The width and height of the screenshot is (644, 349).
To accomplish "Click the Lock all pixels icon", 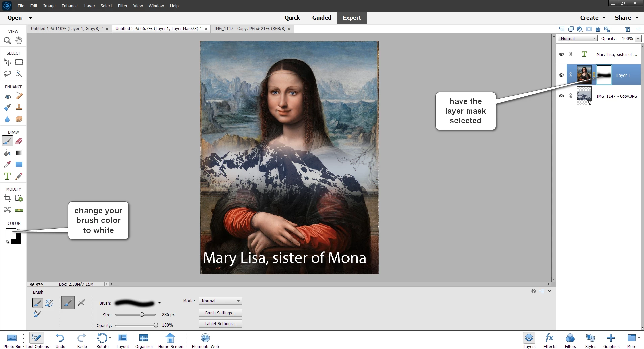I will (x=598, y=29).
